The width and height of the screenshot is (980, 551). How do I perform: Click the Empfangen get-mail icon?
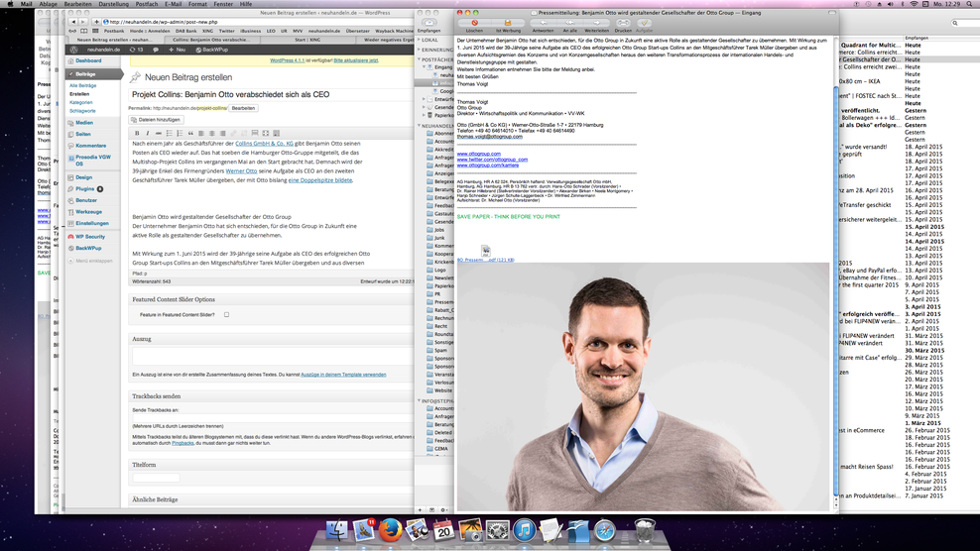(x=429, y=23)
